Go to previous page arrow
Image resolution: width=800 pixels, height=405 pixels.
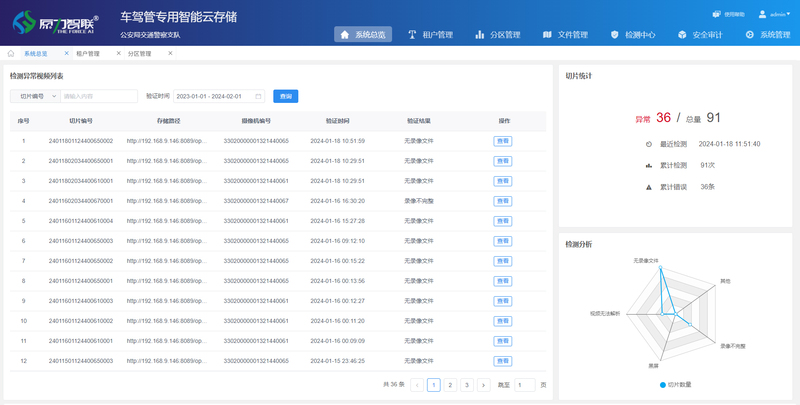(x=417, y=385)
